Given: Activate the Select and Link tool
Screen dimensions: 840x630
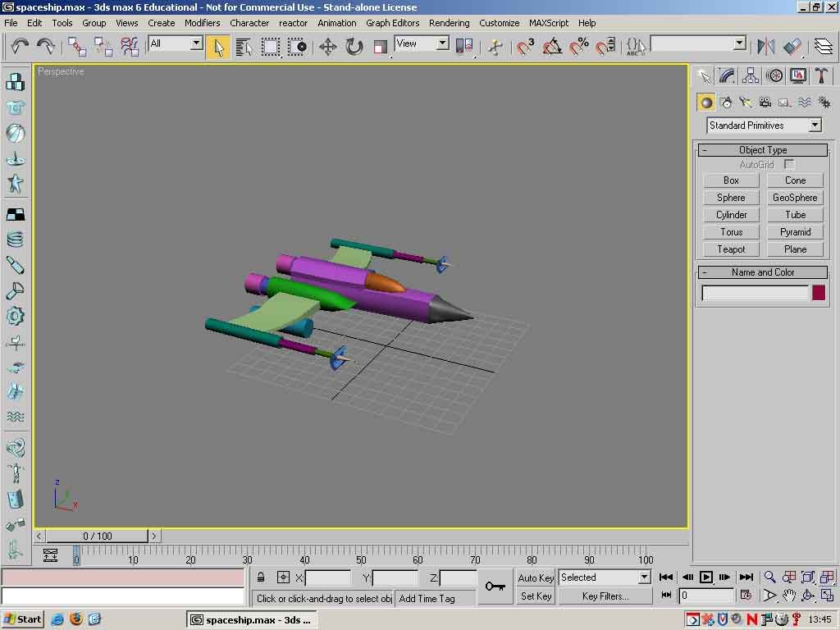Looking at the screenshot, I should (77, 47).
